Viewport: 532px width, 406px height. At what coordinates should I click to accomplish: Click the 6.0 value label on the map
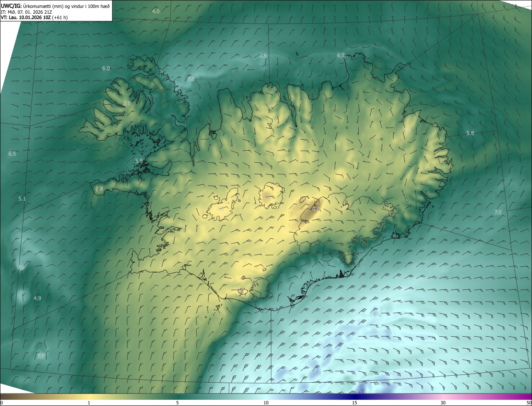(106, 68)
